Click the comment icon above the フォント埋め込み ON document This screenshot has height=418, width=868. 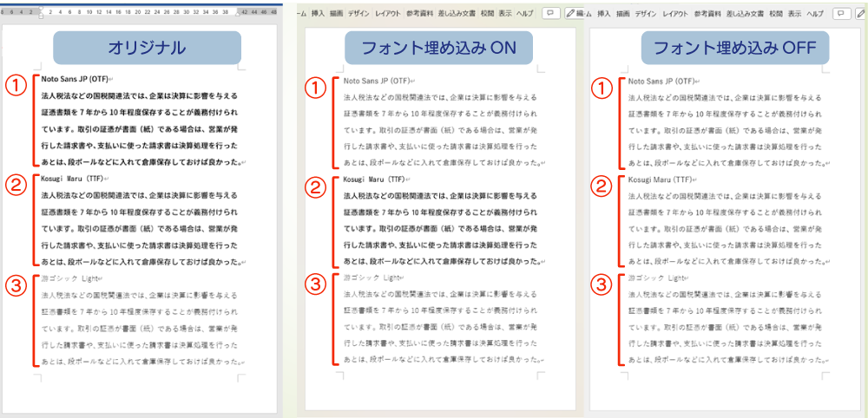point(551,14)
